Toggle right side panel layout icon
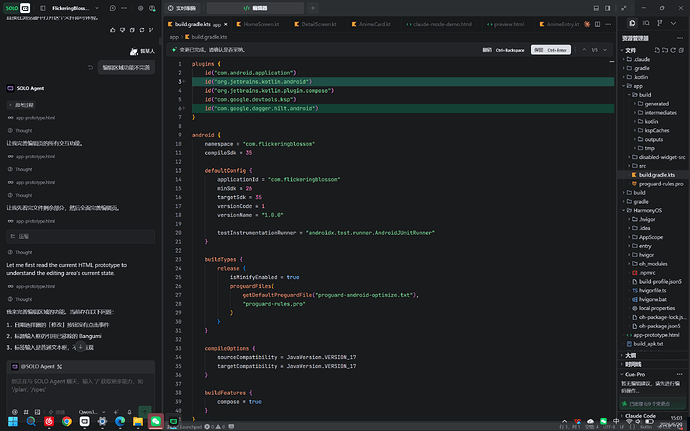The width and height of the screenshot is (690, 431). click(x=608, y=8)
